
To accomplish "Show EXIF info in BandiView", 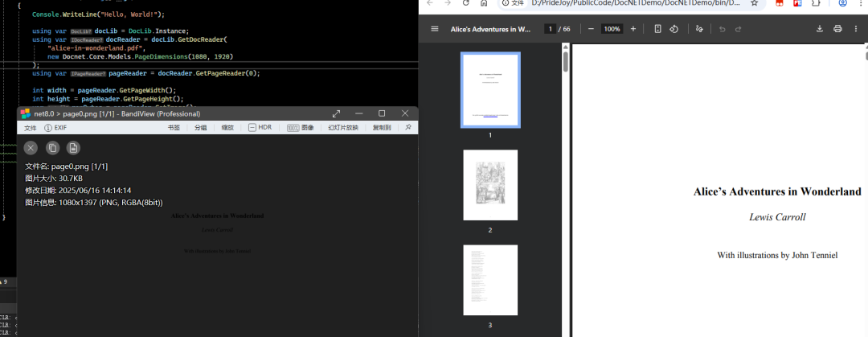I will pyautogui.click(x=55, y=128).
